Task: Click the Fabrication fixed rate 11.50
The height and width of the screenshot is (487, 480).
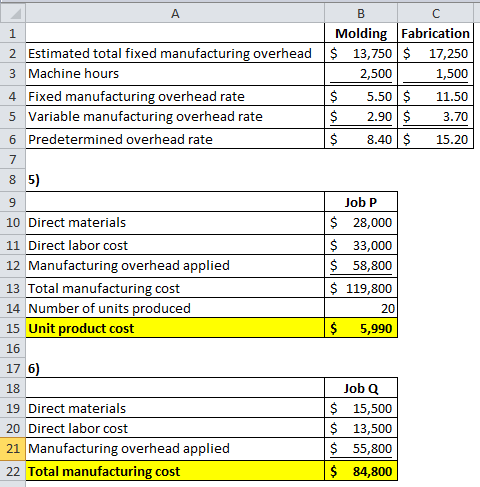Action: (x=435, y=96)
